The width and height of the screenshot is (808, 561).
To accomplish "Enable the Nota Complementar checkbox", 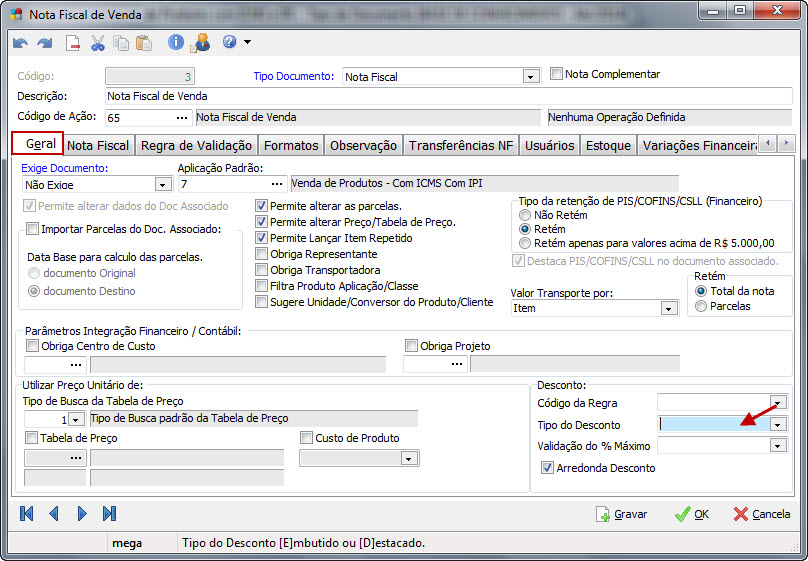I will tap(558, 74).
